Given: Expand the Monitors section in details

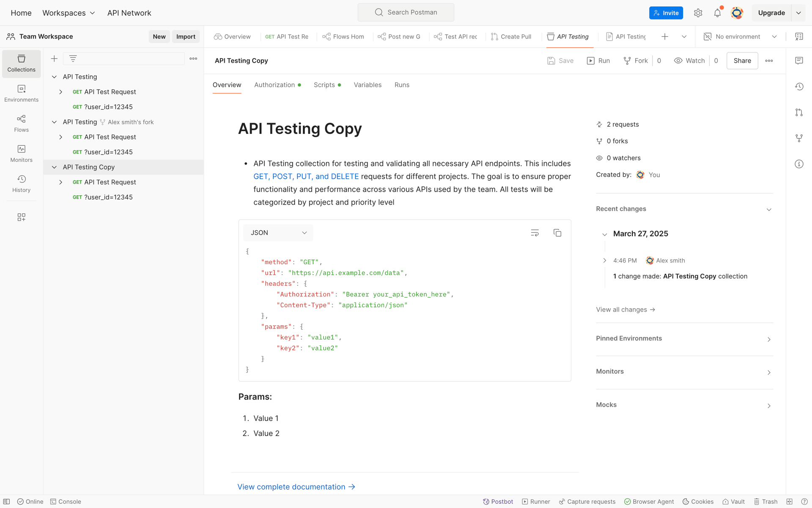Looking at the screenshot, I should pyautogui.click(x=769, y=372).
